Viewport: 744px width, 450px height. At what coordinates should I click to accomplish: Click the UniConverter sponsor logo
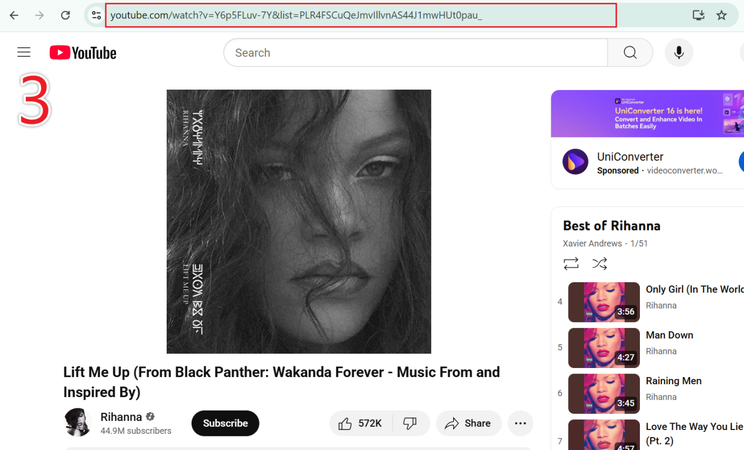point(576,162)
